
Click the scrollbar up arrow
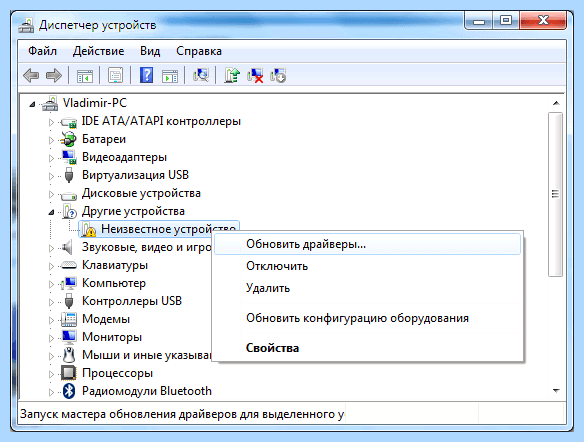point(556,103)
